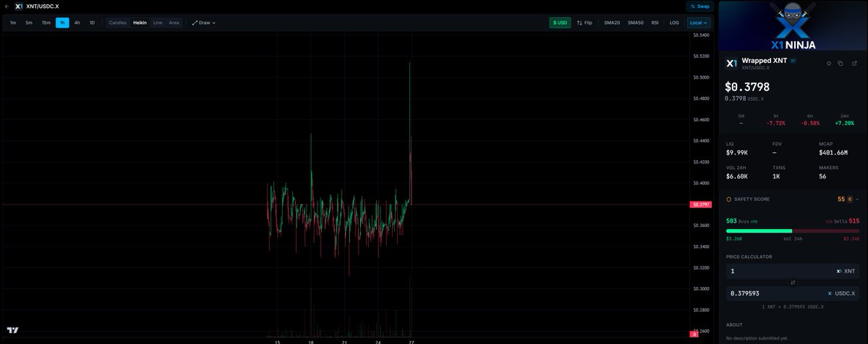Click the VOL 24H value $6.60K

pyautogui.click(x=737, y=176)
